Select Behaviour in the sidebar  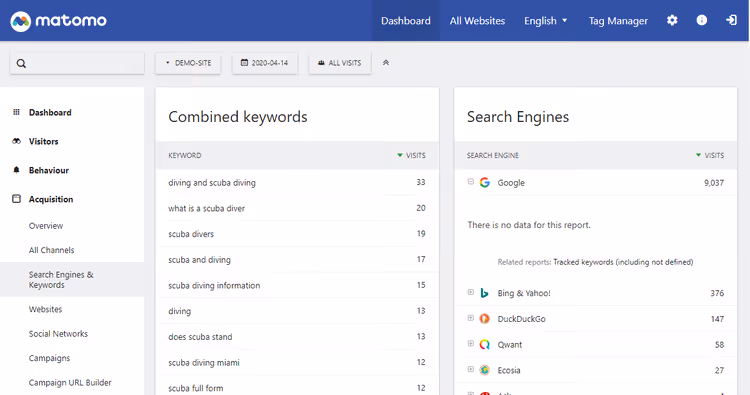click(49, 170)
